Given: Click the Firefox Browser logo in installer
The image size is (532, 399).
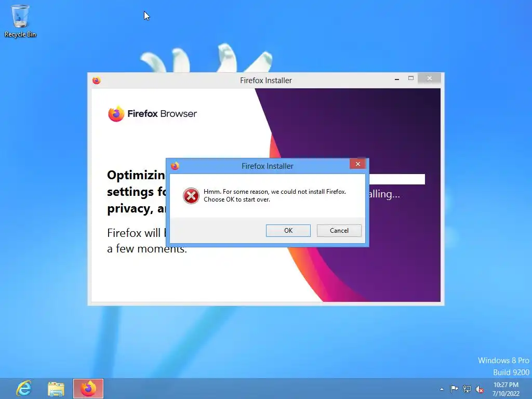Looking at the screenshot, I should 152,114.
